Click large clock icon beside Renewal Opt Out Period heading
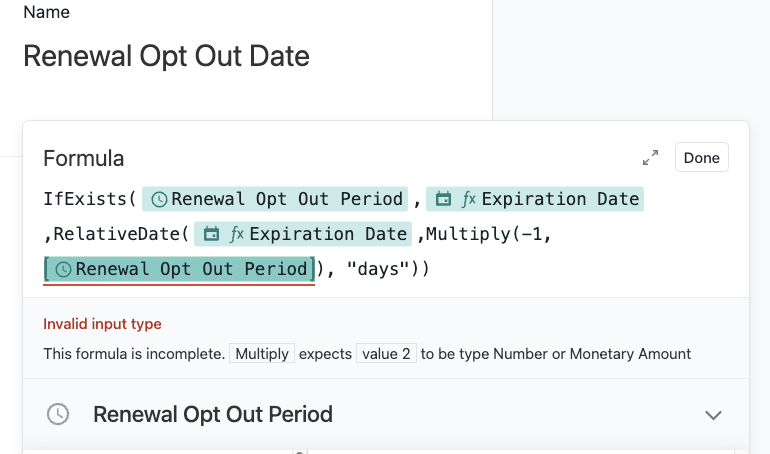 58,414
